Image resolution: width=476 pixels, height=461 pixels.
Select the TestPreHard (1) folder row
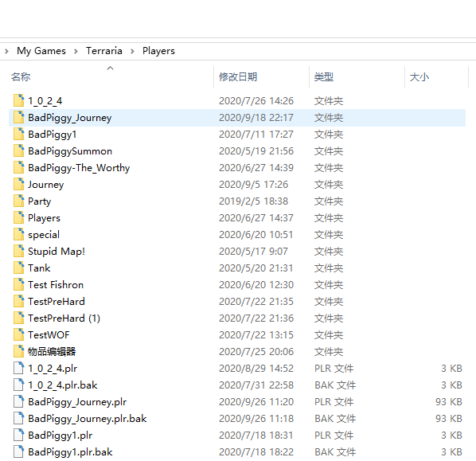[x=237, y=318]
